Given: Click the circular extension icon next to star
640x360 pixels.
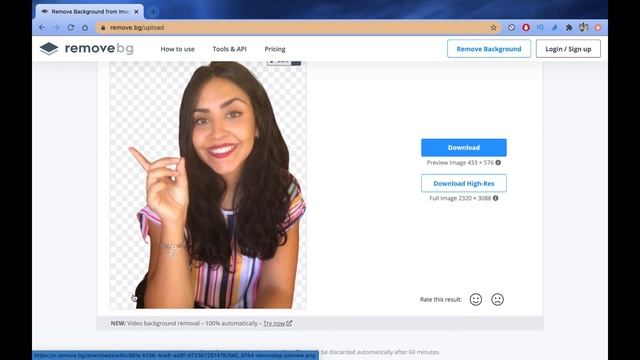Looking at the screenshot, I should (511, 27).
